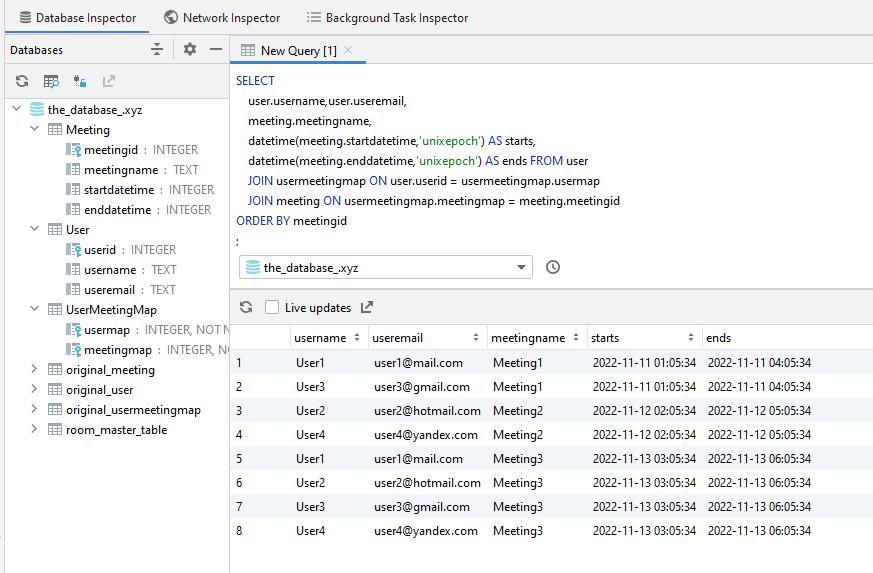The height and width of the screenshot is (573, 873).
Task: Expand the original_meeting table node
Action: (x=35, y=369)
